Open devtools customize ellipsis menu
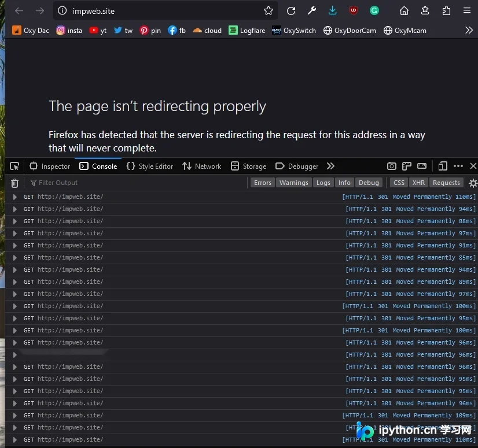478x448 pixels. click(458, 166)
